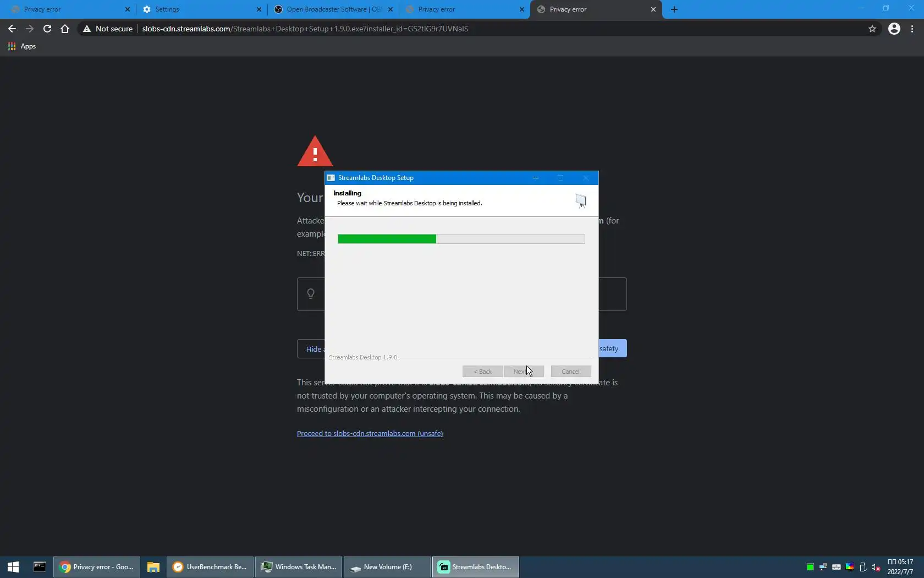
Task: Minimize the Streamlabs Desktop Setup dialog
Action: tap(536, 178)
